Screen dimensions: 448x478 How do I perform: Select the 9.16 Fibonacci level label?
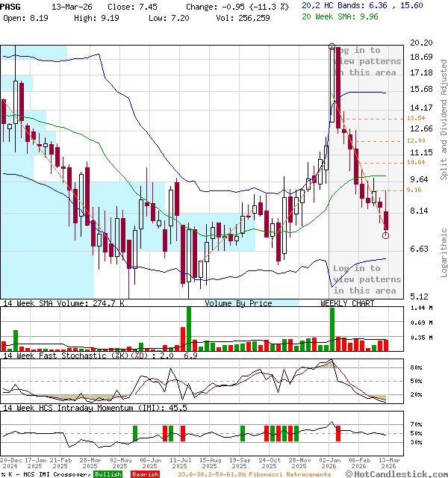pos(414,190)
